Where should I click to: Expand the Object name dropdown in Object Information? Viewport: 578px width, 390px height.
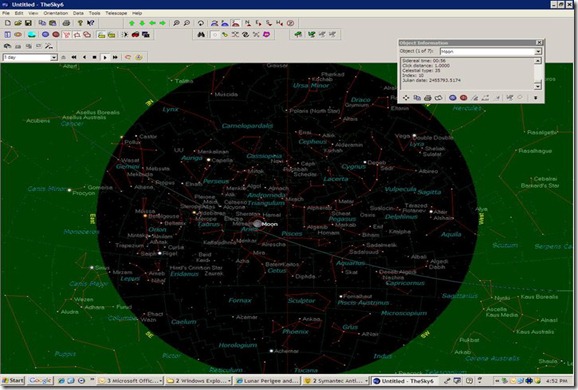(538, 52)
